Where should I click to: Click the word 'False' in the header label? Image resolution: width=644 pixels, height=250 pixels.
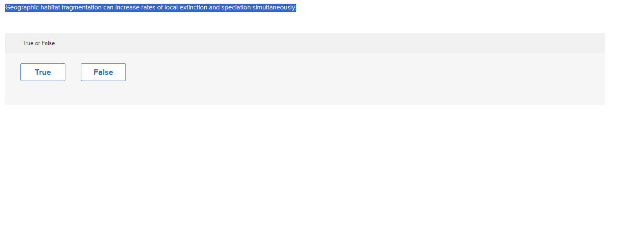[x=48, y=43]
